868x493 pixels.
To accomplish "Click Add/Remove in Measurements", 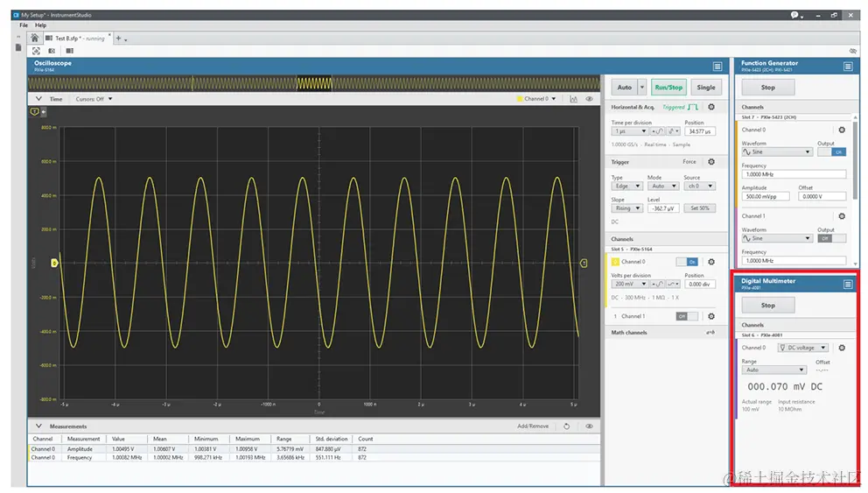I will pyautogui.click(x=533, y=426).
